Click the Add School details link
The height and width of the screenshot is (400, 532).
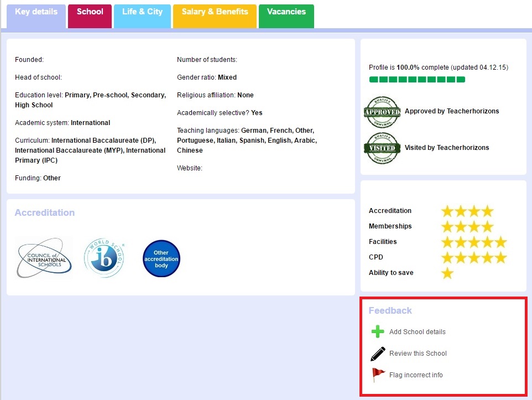(417, 332)
